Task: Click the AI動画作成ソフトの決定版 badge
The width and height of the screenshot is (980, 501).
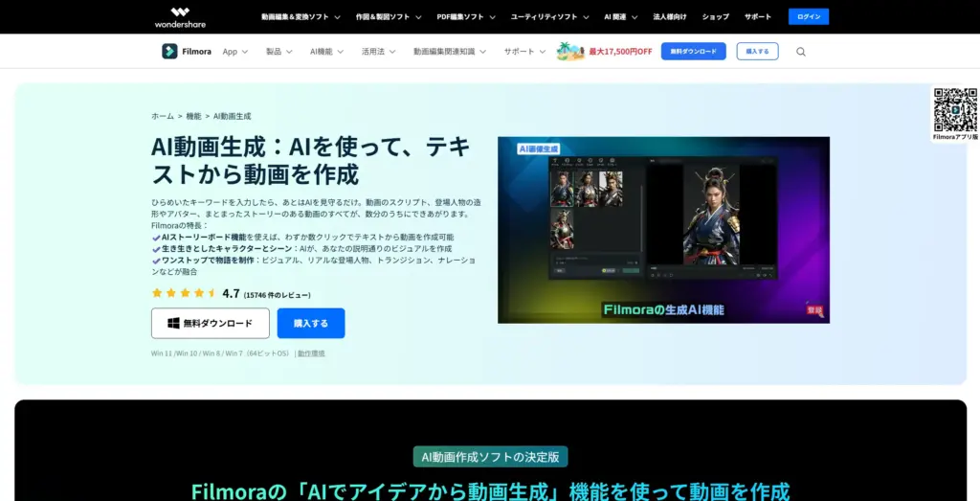Action: [x=491, y=457]
